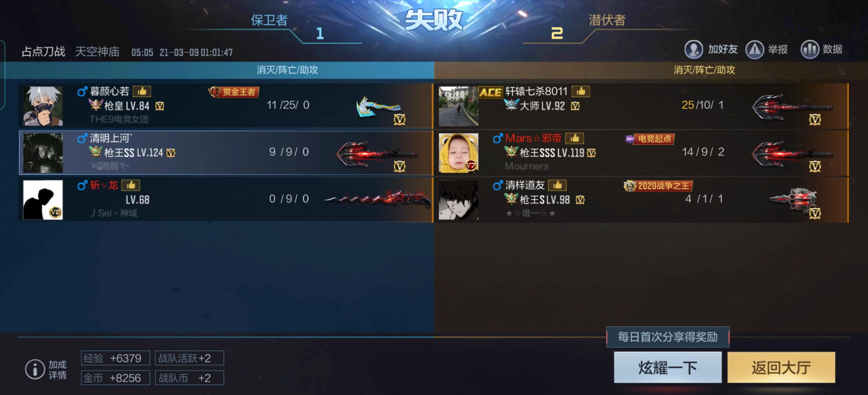Open Mars☆邪帝's baby avatar thumbnail
The height and width of the screenshot is (395, 868).
[x=458, y=153]
